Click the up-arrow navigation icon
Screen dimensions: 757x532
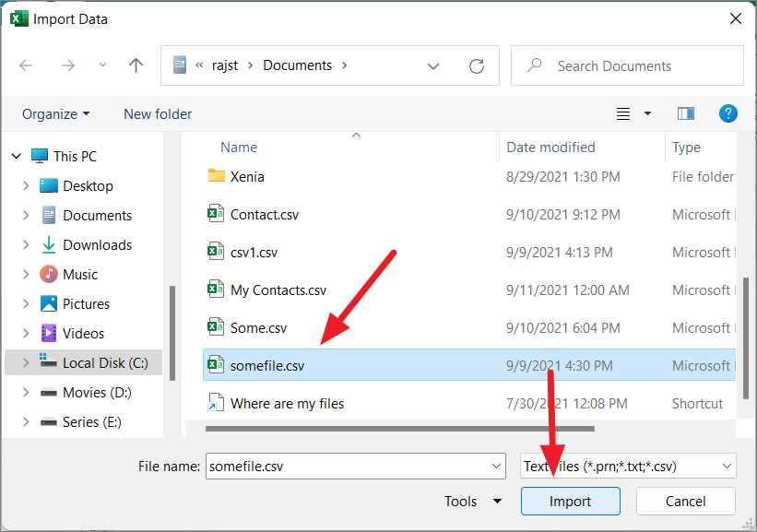tap(136, 65)
